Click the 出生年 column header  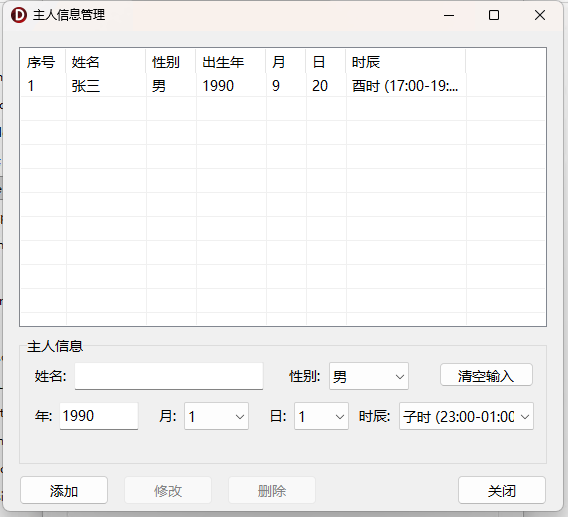coord(231,62)
